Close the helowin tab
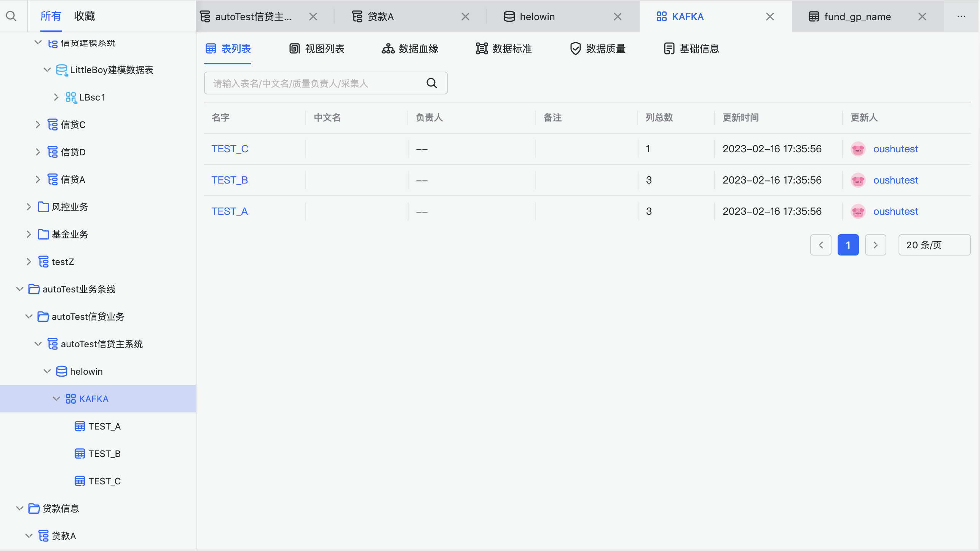The width and height of the screenshot is (980, 551). pos(618,17)
